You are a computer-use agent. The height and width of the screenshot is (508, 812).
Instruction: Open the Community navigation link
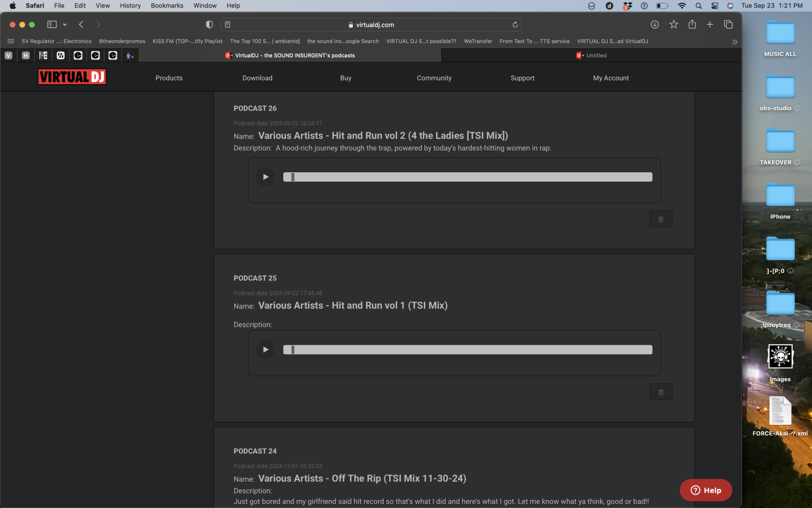434,78
